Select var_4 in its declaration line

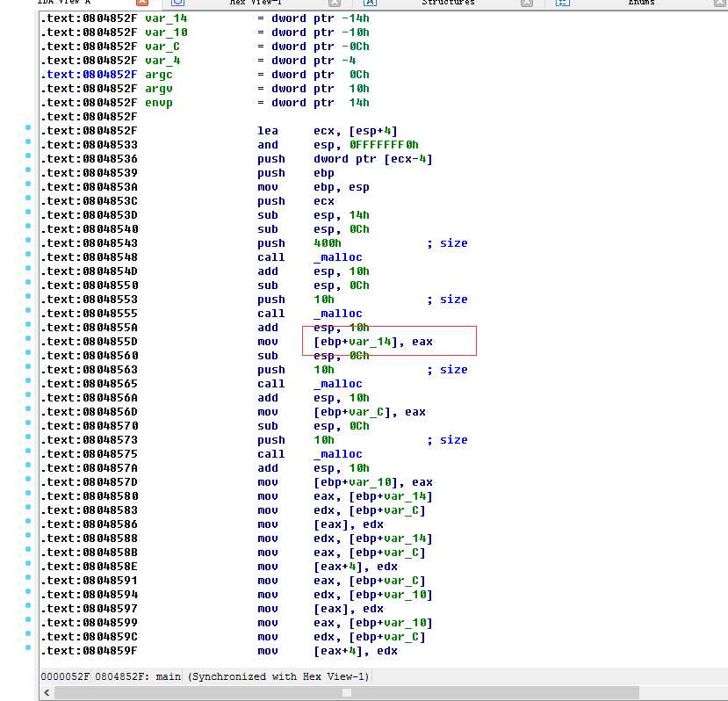click(x=162, y=61)
